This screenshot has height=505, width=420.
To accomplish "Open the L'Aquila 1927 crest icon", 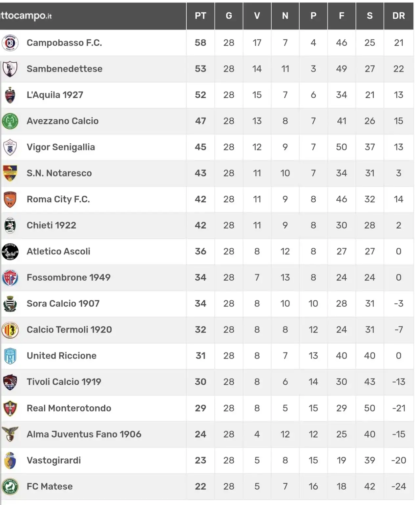I will point(10,95).
